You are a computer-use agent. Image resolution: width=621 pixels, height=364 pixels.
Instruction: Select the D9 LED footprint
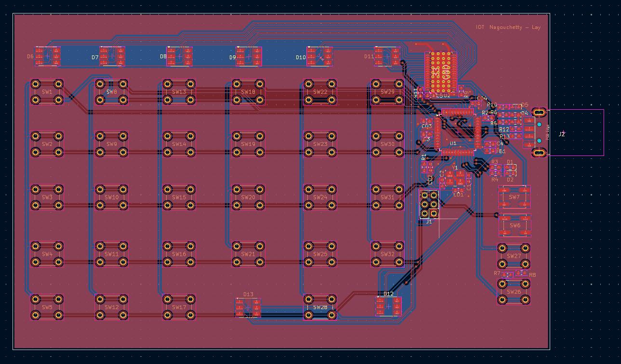tap(249, 56)
